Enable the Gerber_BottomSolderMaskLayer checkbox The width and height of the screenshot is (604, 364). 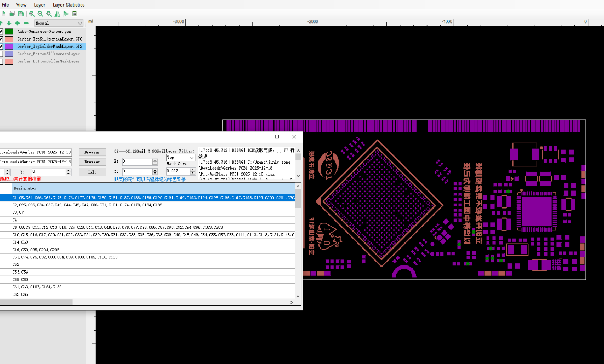coord(1,62)
